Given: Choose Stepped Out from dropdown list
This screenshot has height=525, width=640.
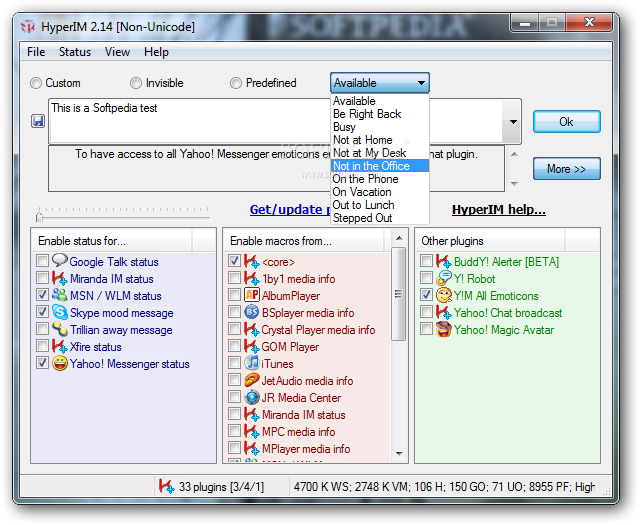Looking at the screenshot, I should pyautogui.click(x=380, y=218).
